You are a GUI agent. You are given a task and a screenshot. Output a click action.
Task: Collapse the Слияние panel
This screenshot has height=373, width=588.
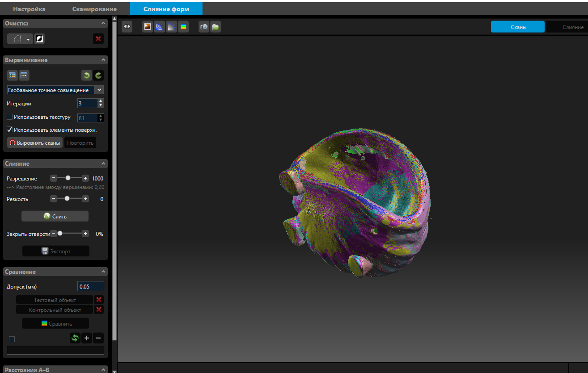tap(103, 163)
